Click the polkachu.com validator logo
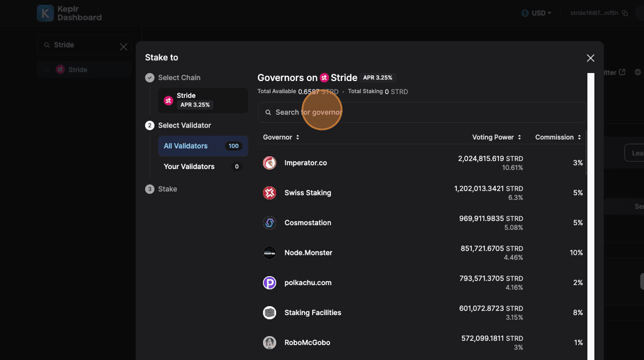The image size is (644, 360). point(269,283)
